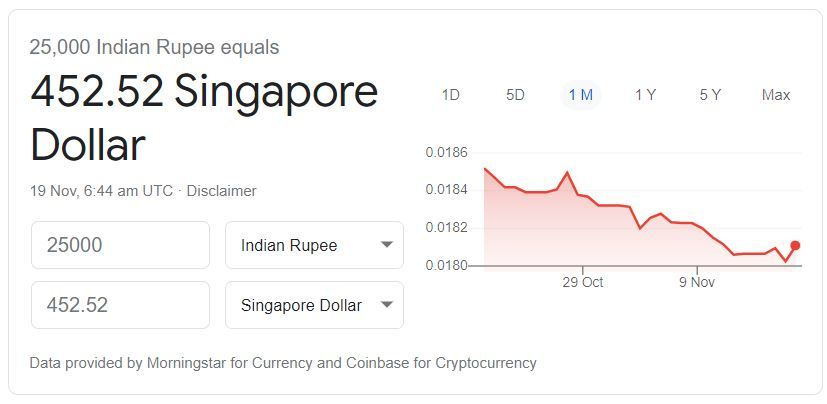Switch chart to the 1 M range
The height and width of the screenshot is (404, 827).
tap(580, 95)
